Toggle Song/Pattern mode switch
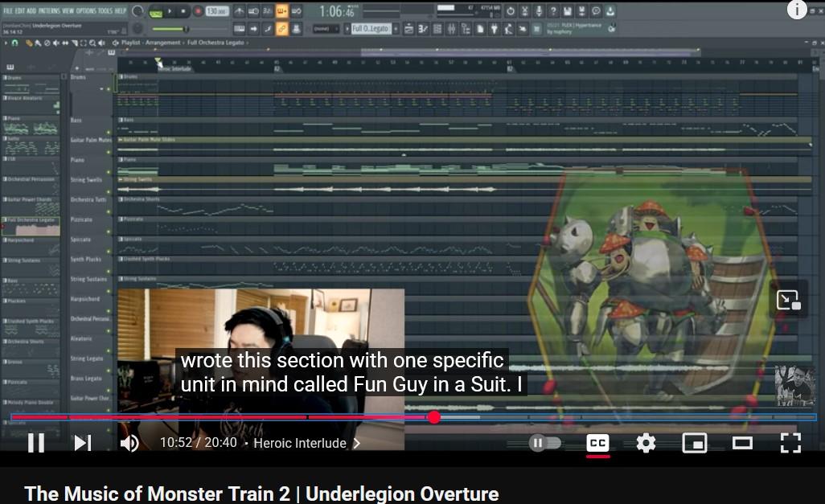Viewport: 825px width, 504px height. pyautogui.click(x=156, y=13)
